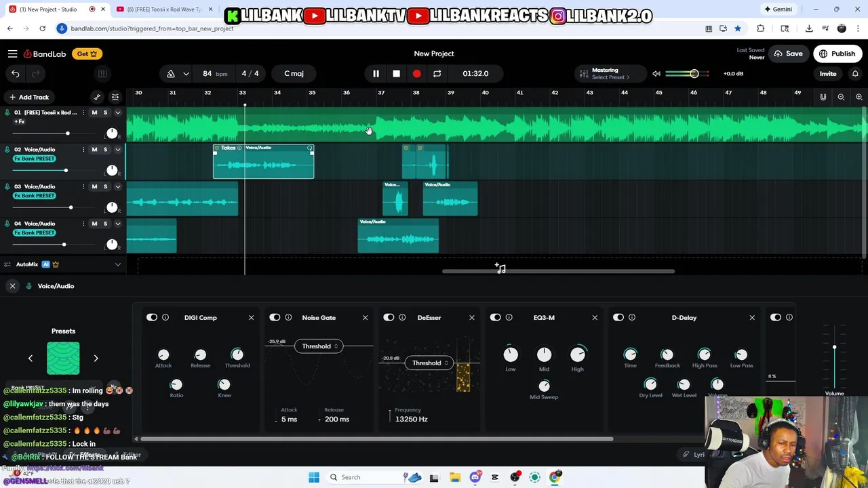Select previous preset arrow
The width and height of the screenshot is (868, 488).
pos(30,358)
